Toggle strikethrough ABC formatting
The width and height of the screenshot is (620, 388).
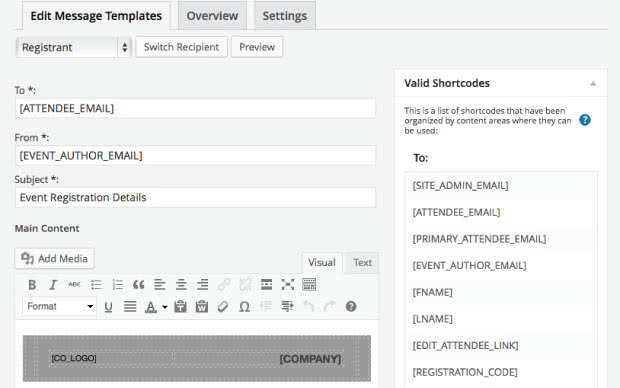[74, 284]
